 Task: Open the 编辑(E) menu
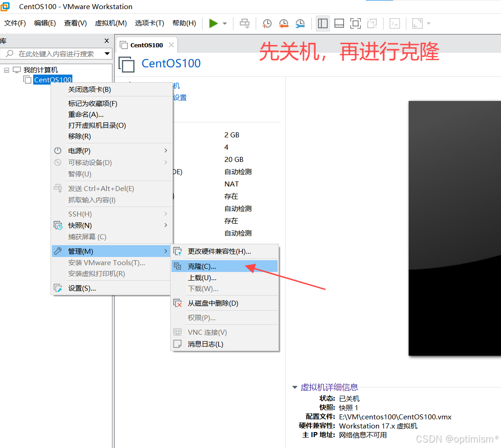[x=45, y=23]
